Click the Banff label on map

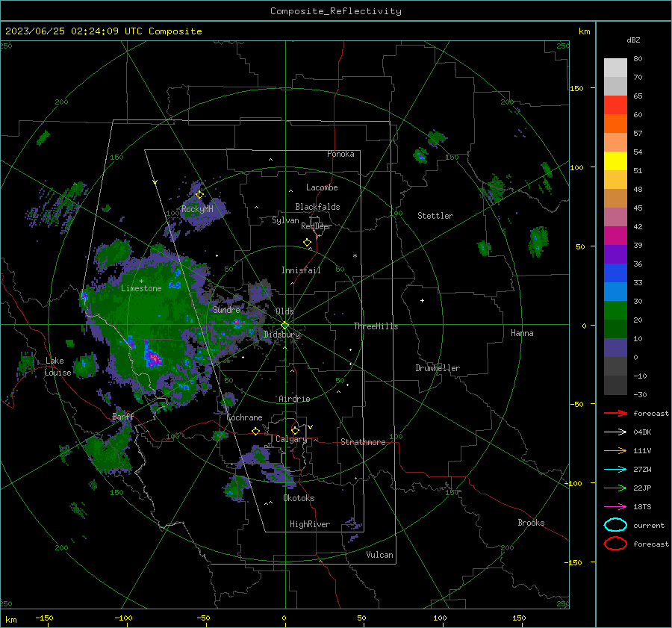point(123,417)
